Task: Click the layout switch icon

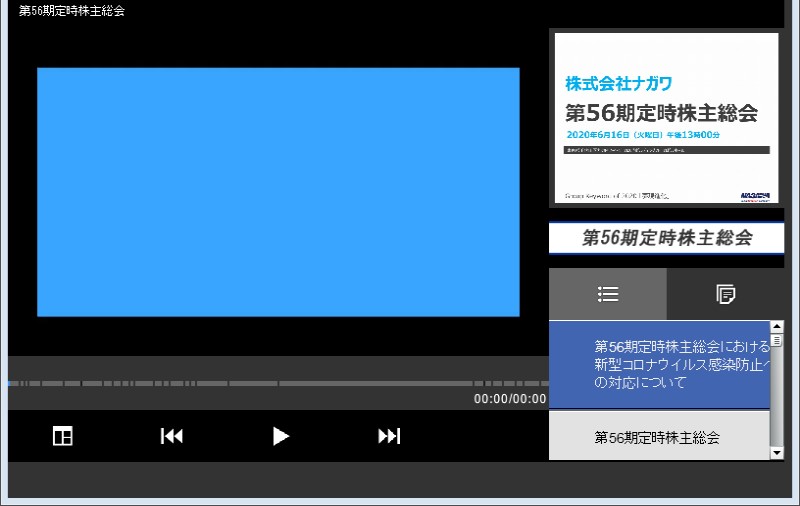Action: [63, 436]
